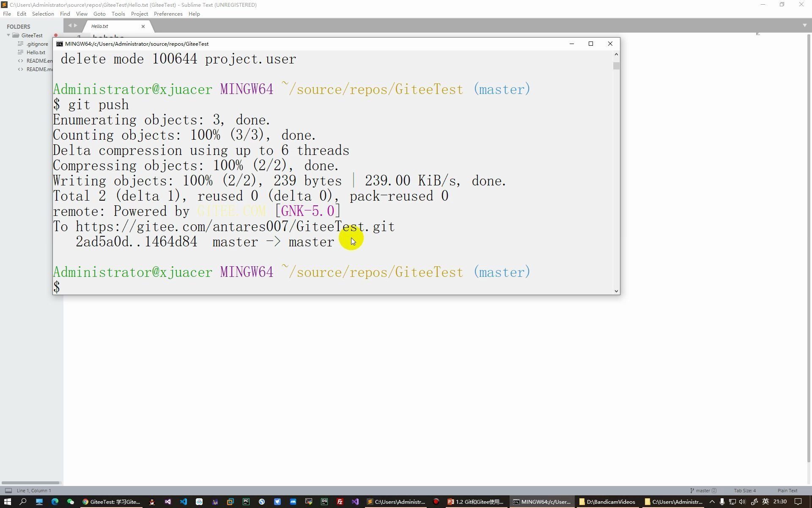Viewport: 812px width, 508px height.
Task: Open Plain Text syntax selector
Action: tap(787, 491)
